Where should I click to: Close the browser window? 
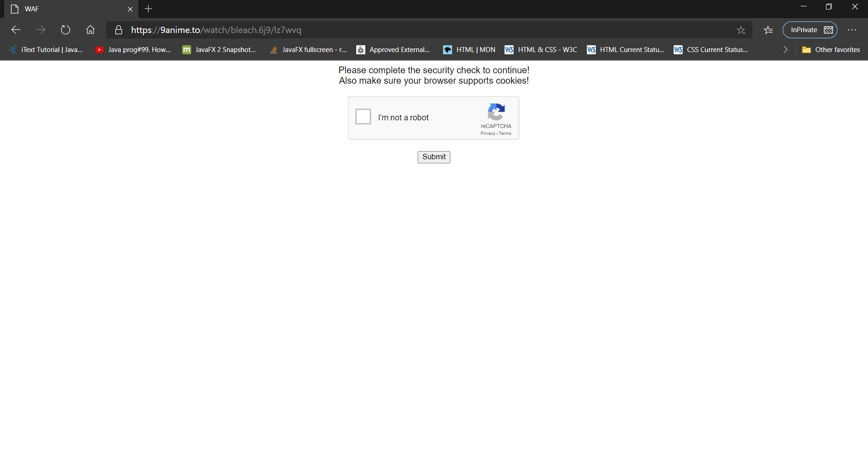pos(854,7)
